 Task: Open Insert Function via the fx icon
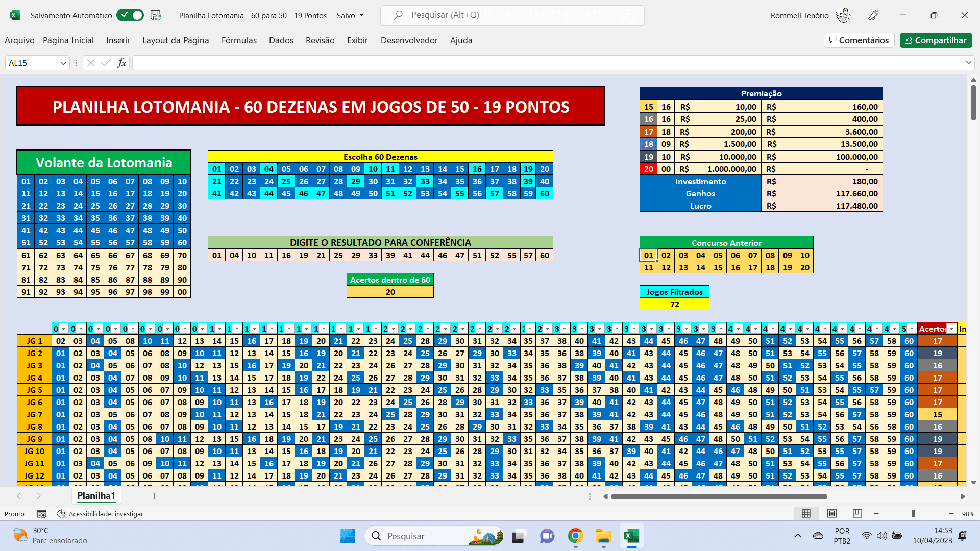click(x=121, y=63)
